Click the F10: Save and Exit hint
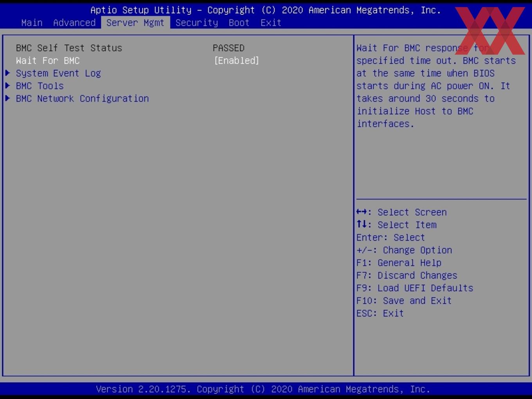Image resolution: width=532 pixels, height=399 pixels. (x=404, y=300)
